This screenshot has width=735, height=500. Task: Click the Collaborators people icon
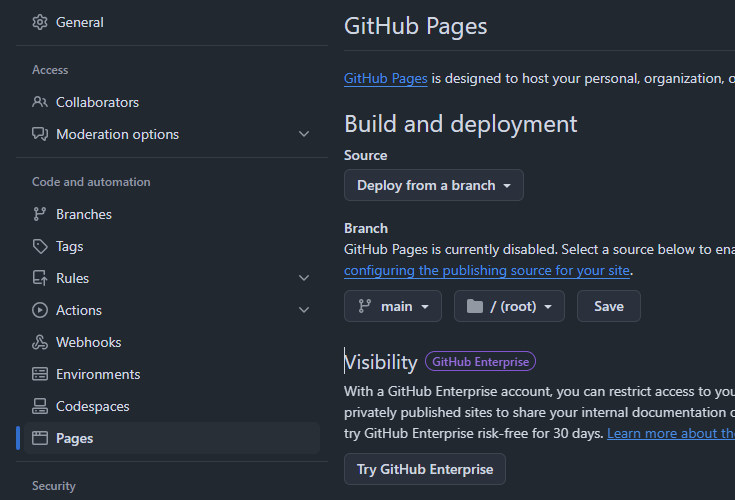40,102
